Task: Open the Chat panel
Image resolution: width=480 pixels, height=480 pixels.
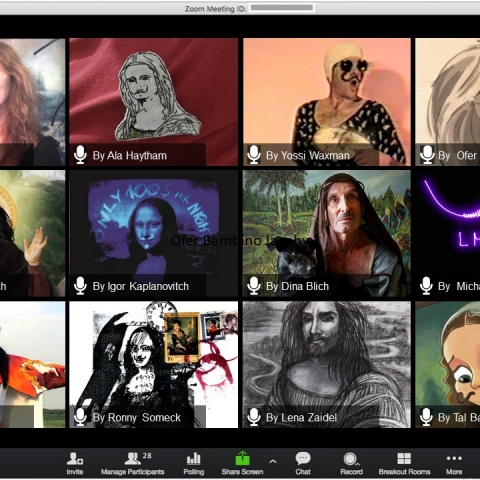Action: [303, 463]
